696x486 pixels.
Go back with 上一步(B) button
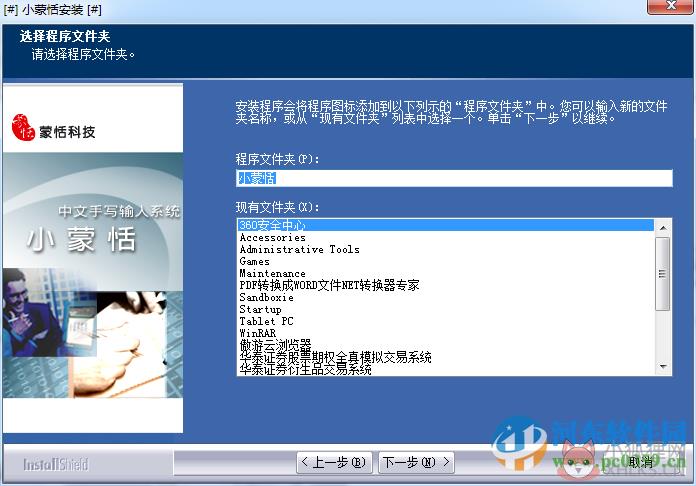pyautogui.click(x=334, y=462)
